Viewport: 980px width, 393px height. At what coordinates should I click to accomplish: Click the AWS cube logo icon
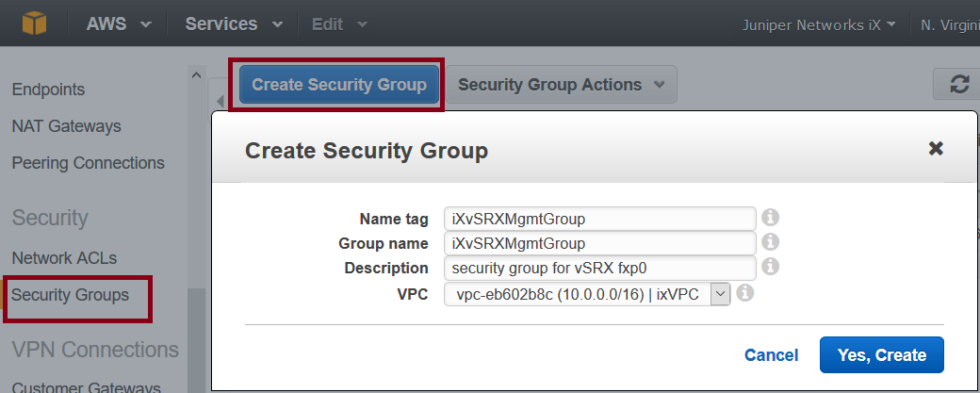pyautogui.click(x=35, y=24)
